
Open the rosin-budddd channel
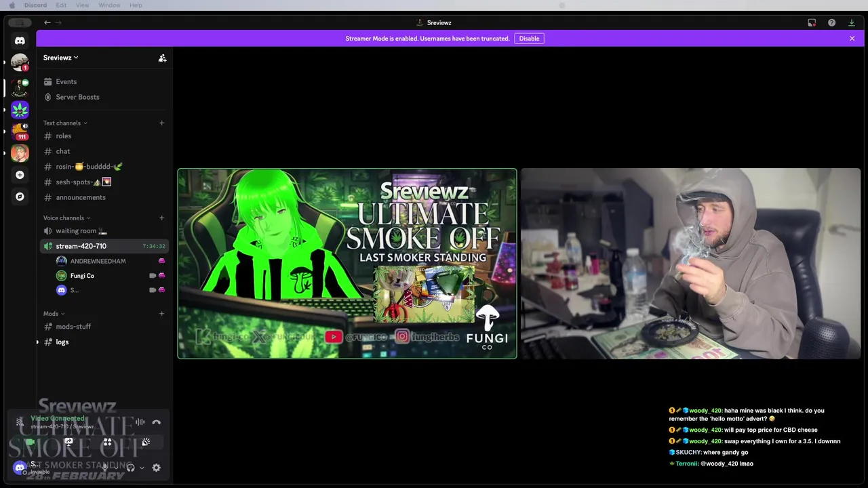(x=104, y=167)
